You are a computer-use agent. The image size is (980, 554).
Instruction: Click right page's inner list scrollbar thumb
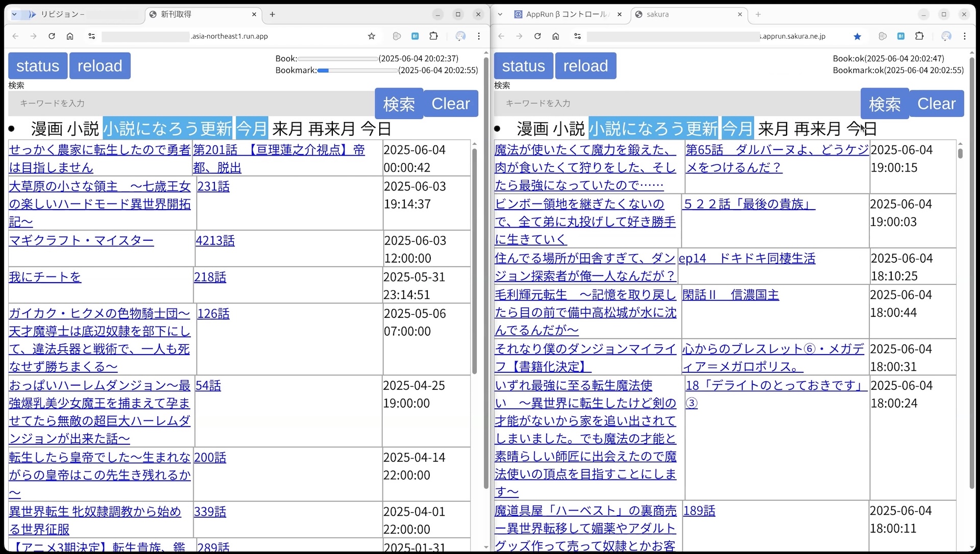960,153
